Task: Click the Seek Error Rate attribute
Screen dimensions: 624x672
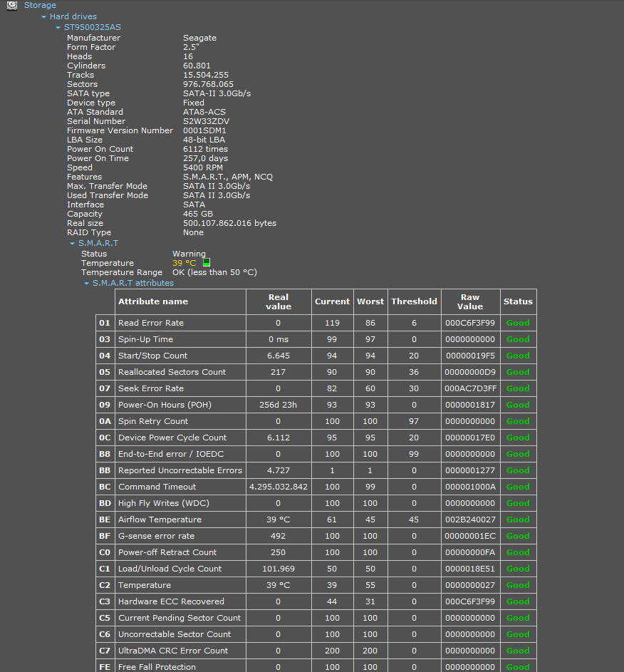Action: [151, 388]
